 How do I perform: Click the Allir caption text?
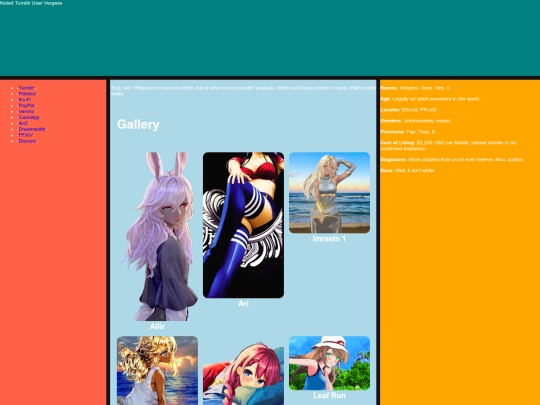tap(157, 326)
